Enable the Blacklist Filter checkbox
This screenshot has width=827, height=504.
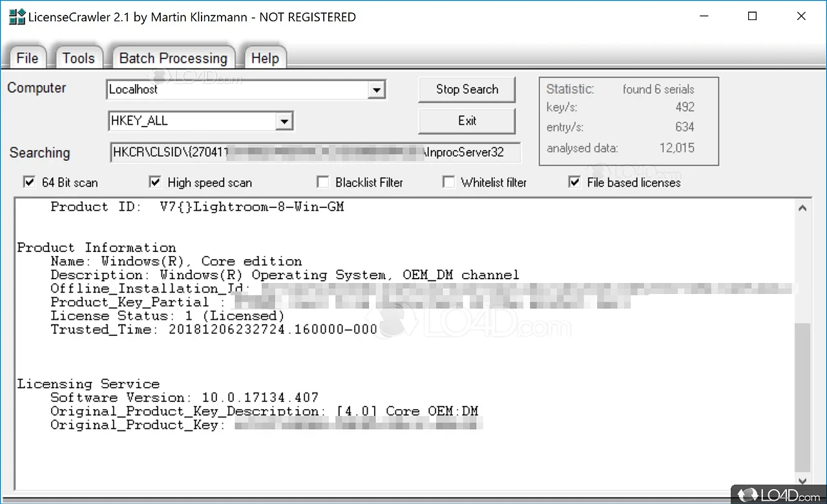pyautogui.click(x=323, y=182)
